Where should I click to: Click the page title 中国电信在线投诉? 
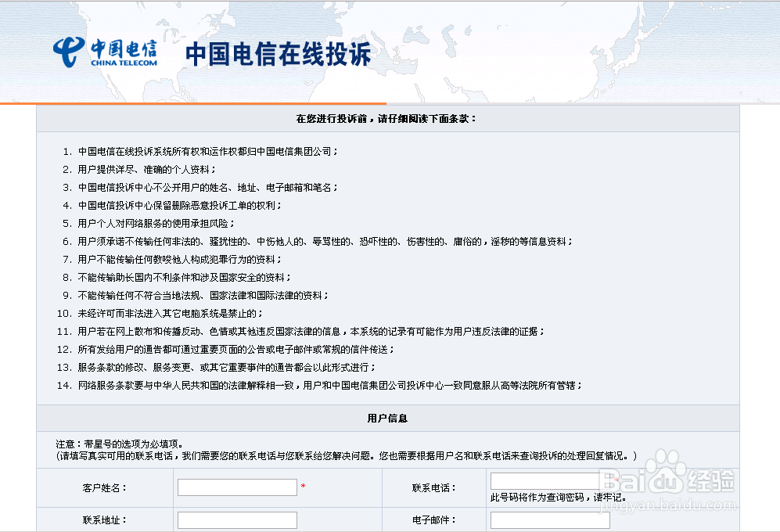pos(278,53)
